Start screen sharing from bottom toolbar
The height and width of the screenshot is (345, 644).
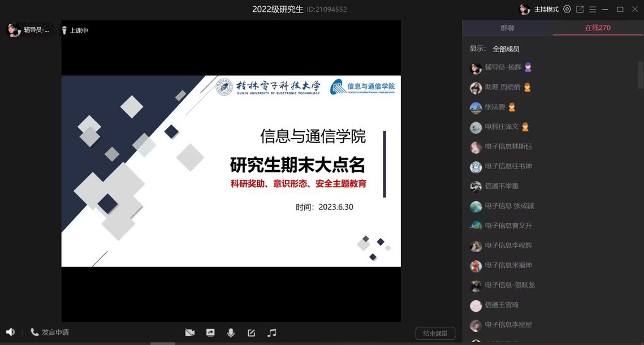click(x=210, y=333)
